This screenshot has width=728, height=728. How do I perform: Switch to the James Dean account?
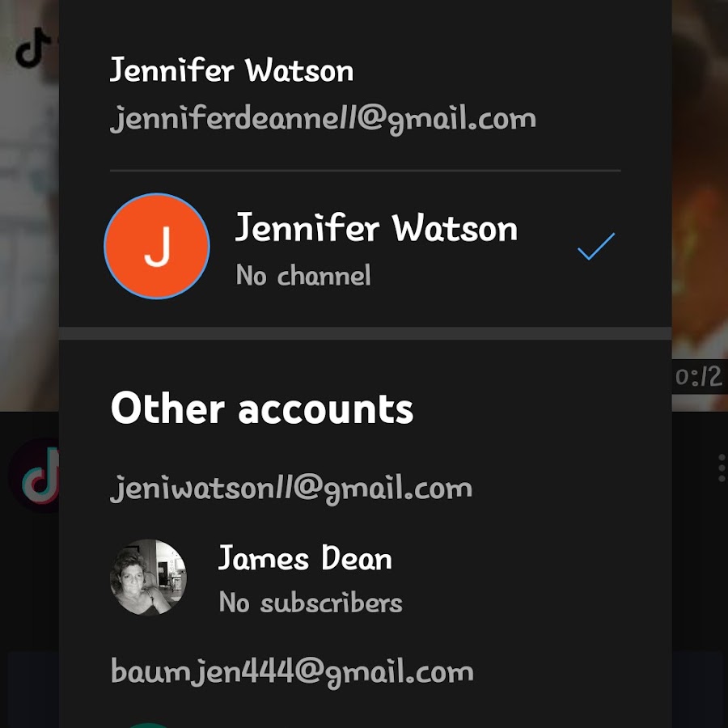click(365, 578)
